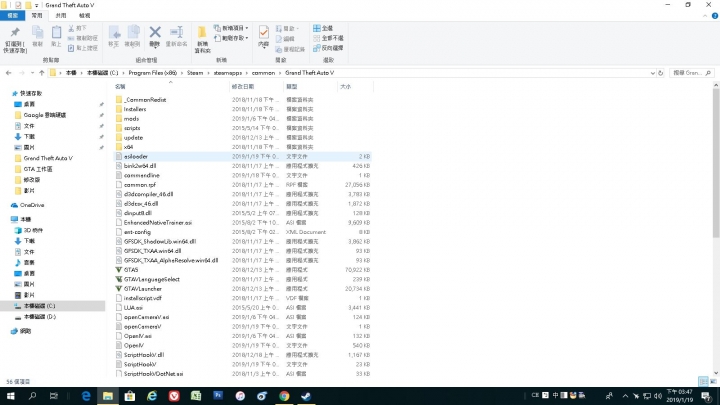The height and width of the screenshot is (405, 720).
Task: Open the GTA5 application file
Action: click(x=131, y=270)
